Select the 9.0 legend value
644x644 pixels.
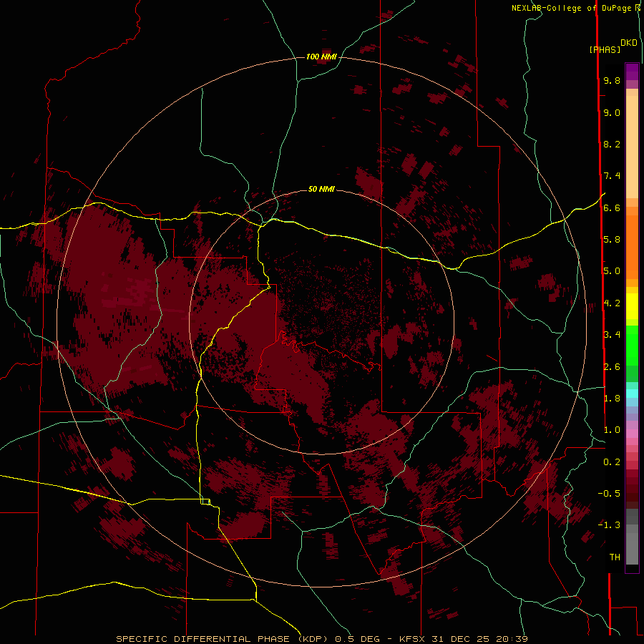[x=612, y=112]
